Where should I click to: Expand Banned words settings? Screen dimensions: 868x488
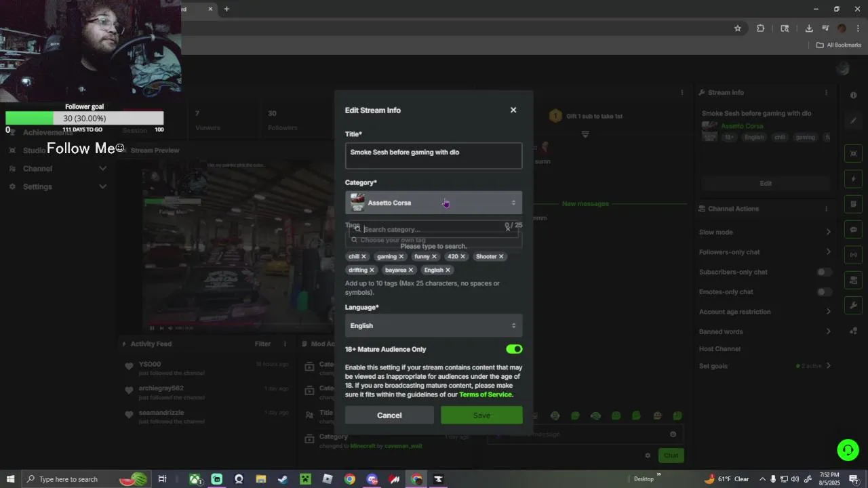click(x=828, y=331)
